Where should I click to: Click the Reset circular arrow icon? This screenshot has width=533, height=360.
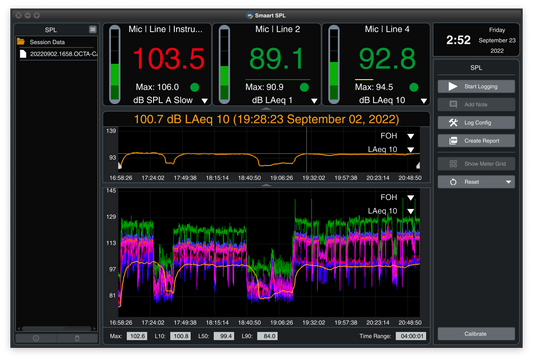453,182
